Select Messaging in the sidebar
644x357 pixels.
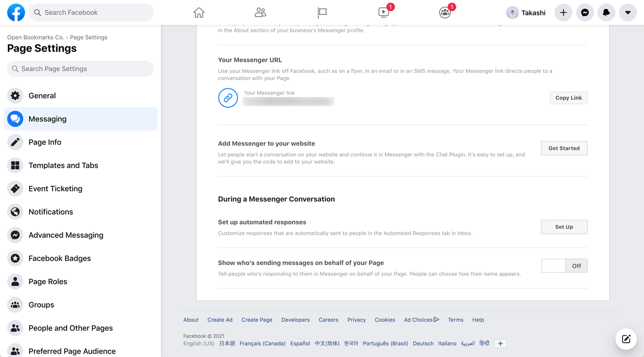click(x=80, y=119)
